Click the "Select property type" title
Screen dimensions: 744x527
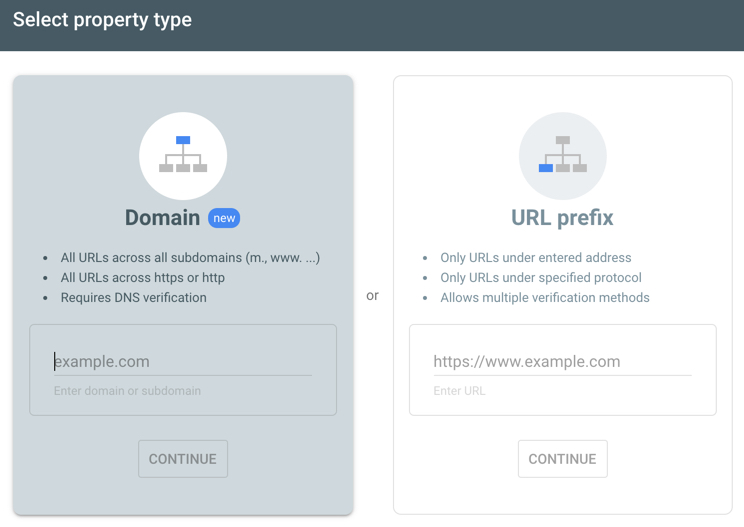(102, 20)
